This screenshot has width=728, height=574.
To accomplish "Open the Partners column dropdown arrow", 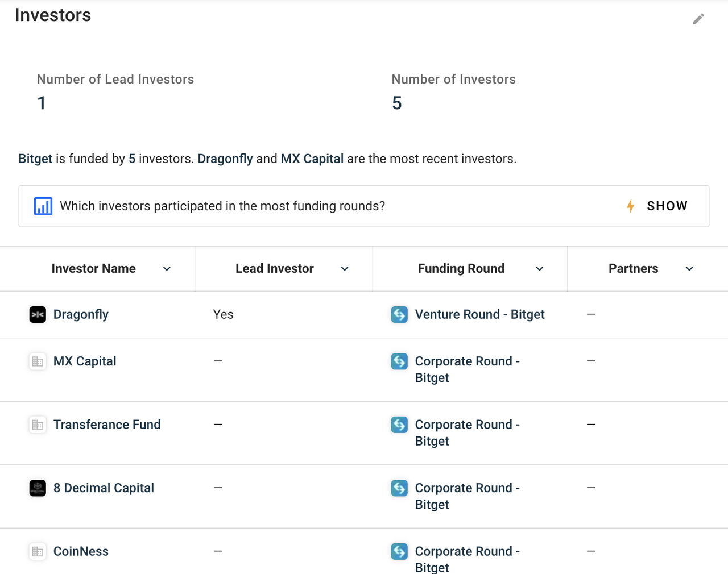I will (x=689, y=269).
